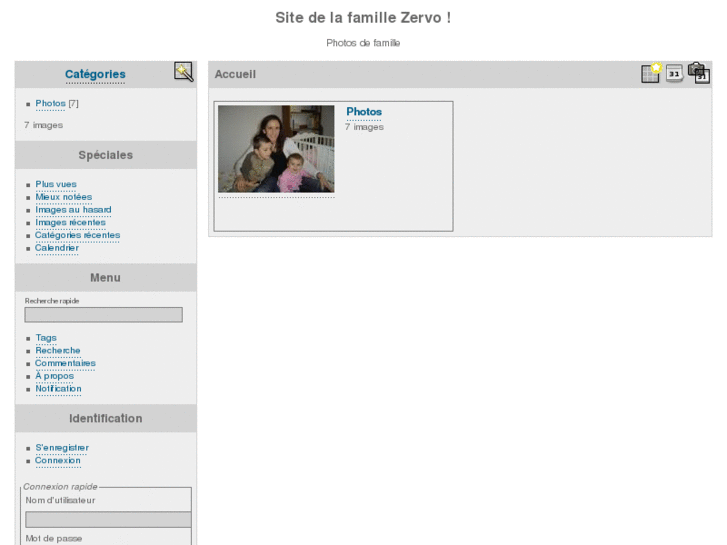
Task: Open the Calendrier link
Action: (x=57, y=248)
